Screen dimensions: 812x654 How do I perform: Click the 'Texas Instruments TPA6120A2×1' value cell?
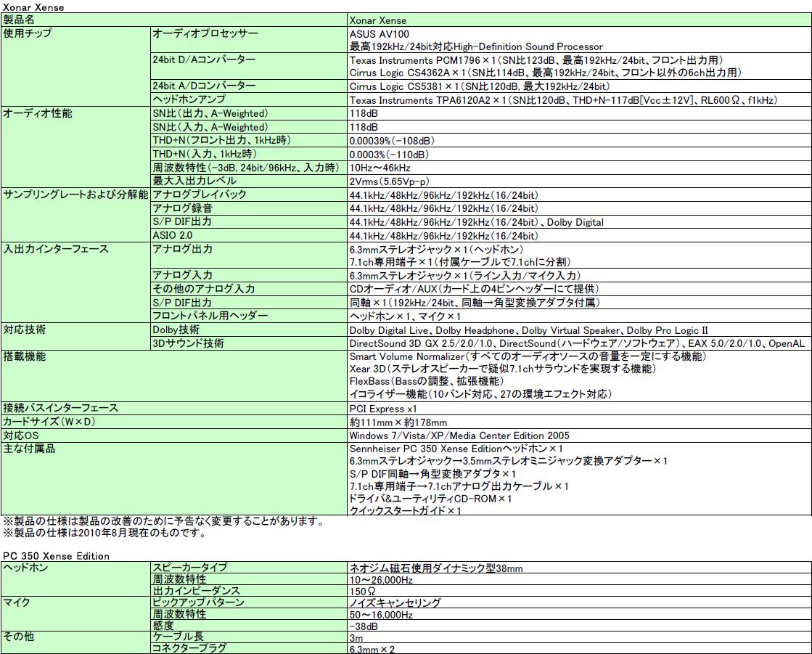tap(580, 100)
